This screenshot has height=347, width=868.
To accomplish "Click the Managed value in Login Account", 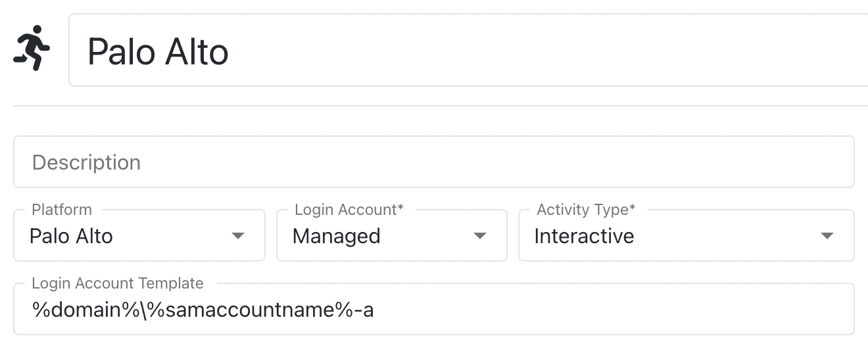I will (336, 236).
